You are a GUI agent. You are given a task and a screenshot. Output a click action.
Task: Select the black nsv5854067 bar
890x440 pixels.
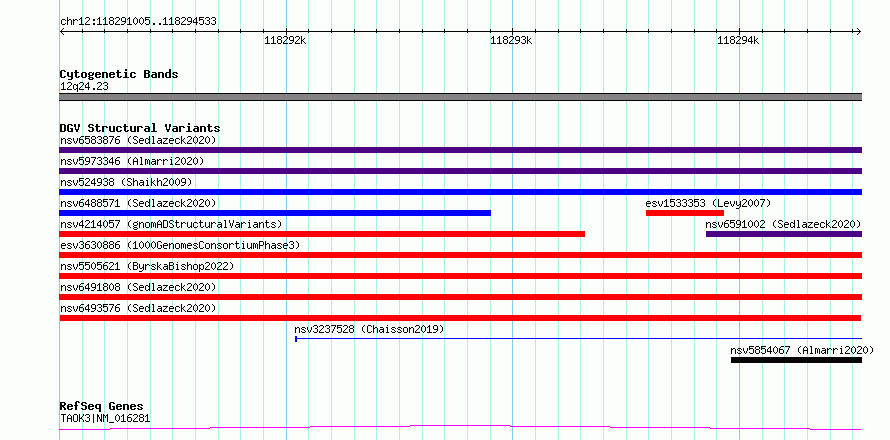click(796, 360)
